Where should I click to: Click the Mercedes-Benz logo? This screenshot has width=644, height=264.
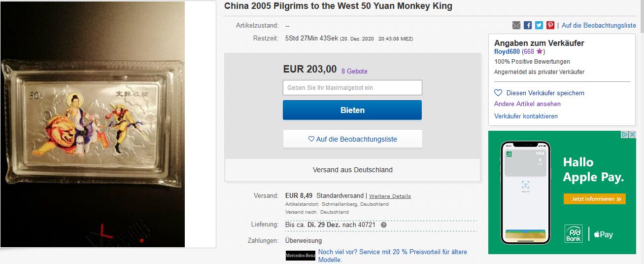[300, 256]
